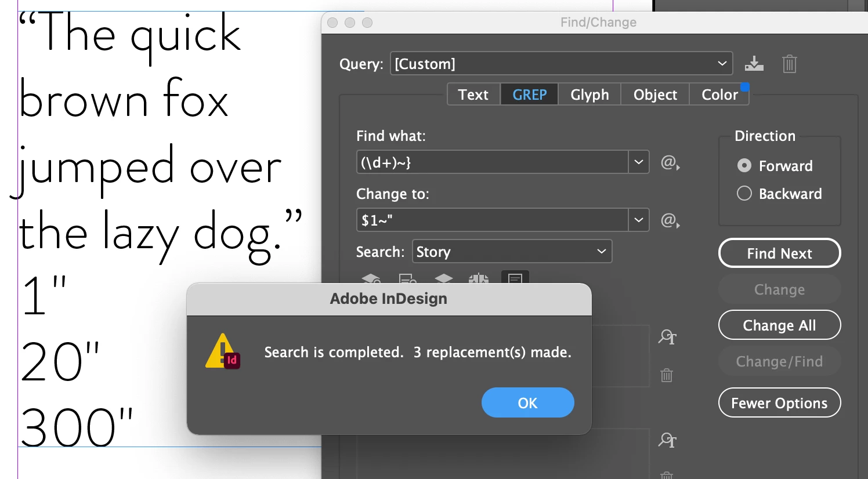Select the Forward direction radio button

click(x=744, y=166)
